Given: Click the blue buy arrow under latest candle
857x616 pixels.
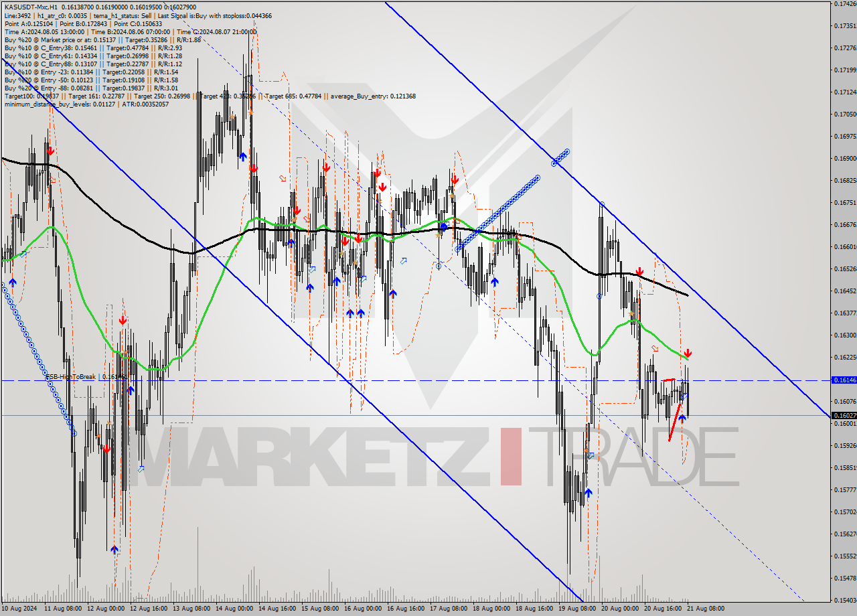Looking at the screenshot, I should tap(682, 418).
